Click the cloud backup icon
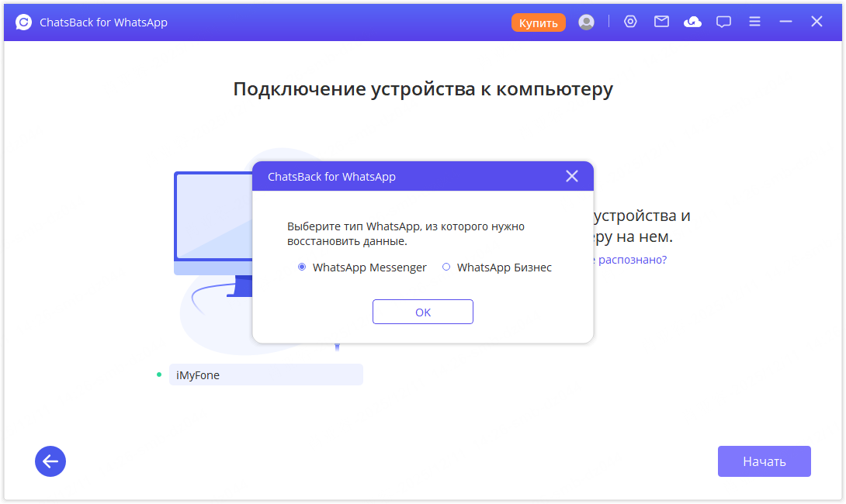 [692, 22]
